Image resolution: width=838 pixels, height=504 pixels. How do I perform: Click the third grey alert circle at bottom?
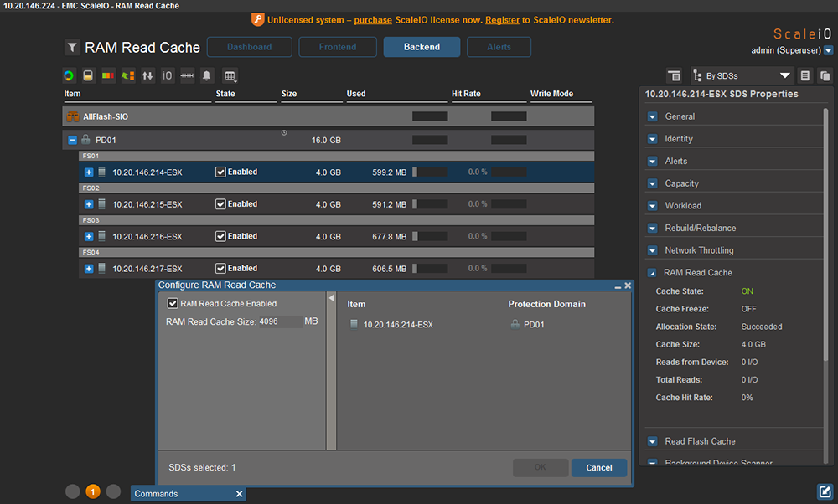click(x=113, y=491)
